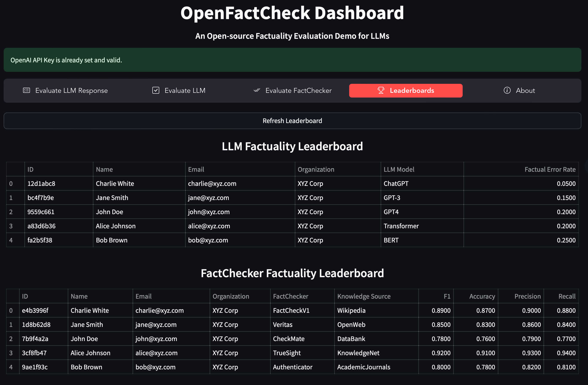Select the ID cell fa2b5f38
The image size is (588, 385).
click(x=59, y=240)
